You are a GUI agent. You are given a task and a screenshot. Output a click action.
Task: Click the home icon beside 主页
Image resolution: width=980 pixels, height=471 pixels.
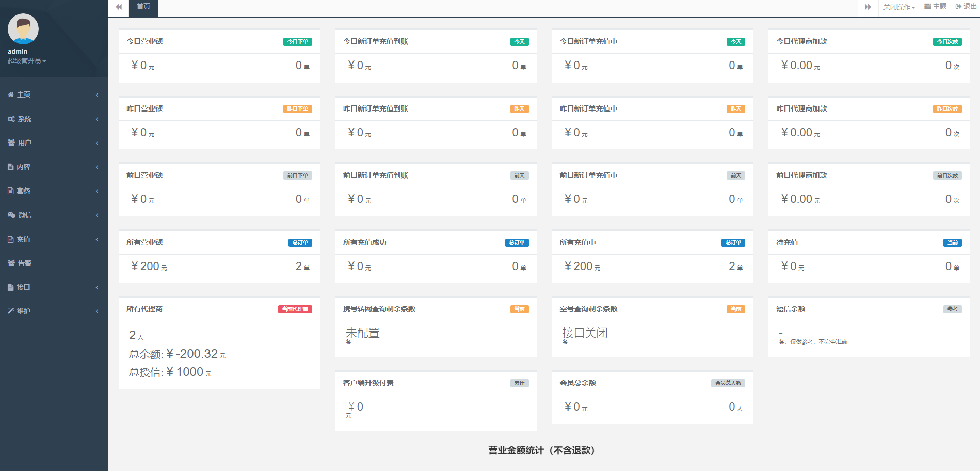[11, 95]
